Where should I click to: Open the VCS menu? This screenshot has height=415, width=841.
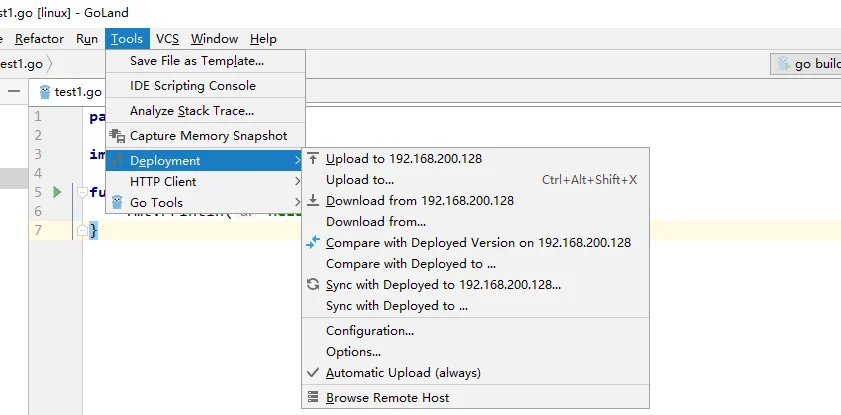[x=167, y=39]
